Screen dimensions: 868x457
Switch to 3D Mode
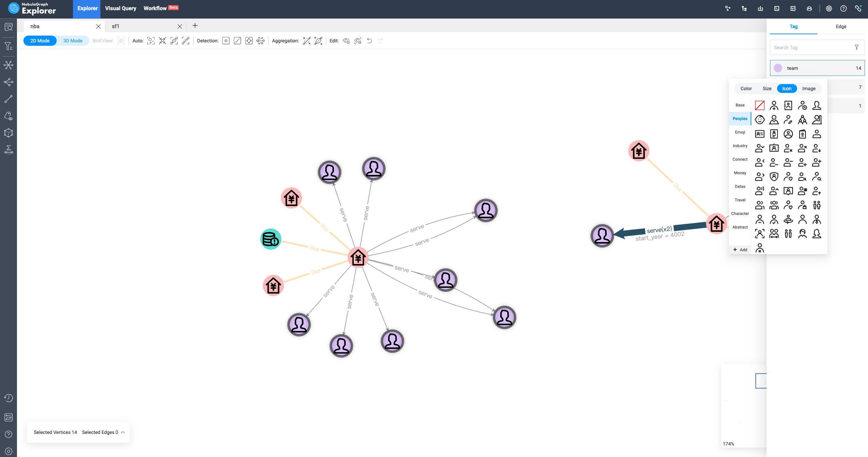click(x=72, y=40)
